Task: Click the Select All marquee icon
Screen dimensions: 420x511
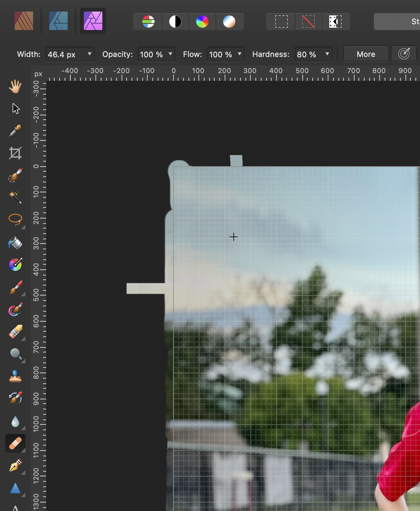Action: click(281, 22)
